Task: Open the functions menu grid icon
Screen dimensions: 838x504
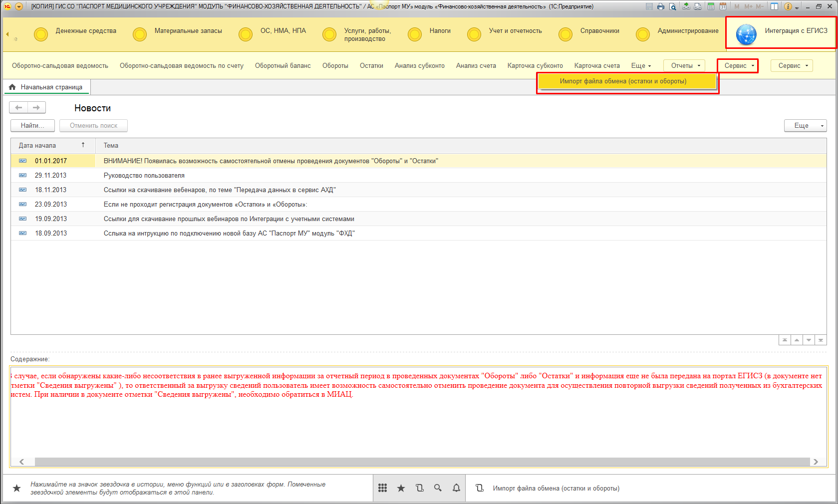Action: tap(382, 488)
